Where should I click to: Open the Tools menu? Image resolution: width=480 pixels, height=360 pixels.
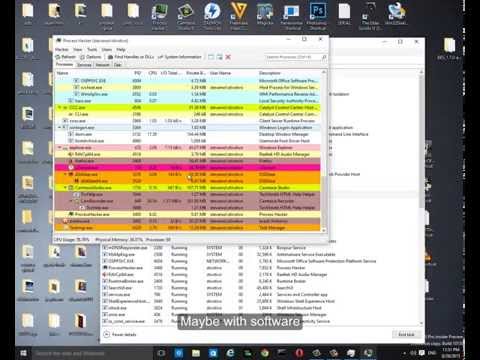pyautogui.click(x=92, y=49)
